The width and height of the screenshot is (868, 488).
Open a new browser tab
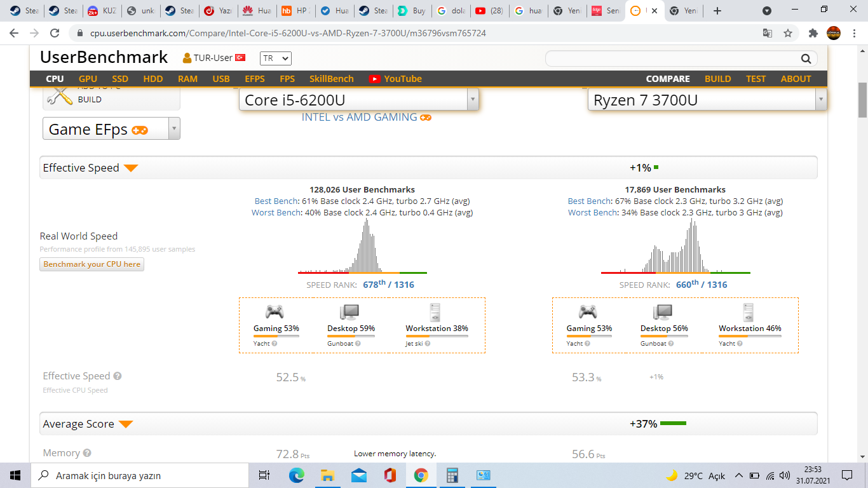pos(717,11)
